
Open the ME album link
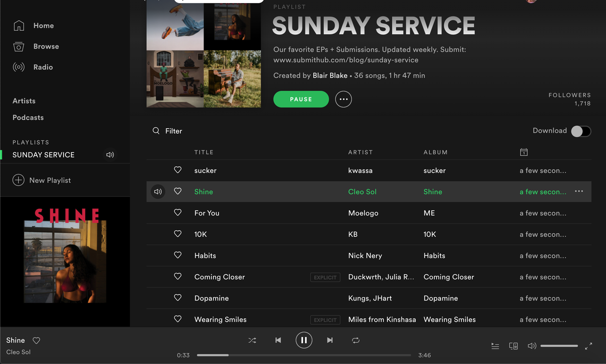click(x=429, y=213)
